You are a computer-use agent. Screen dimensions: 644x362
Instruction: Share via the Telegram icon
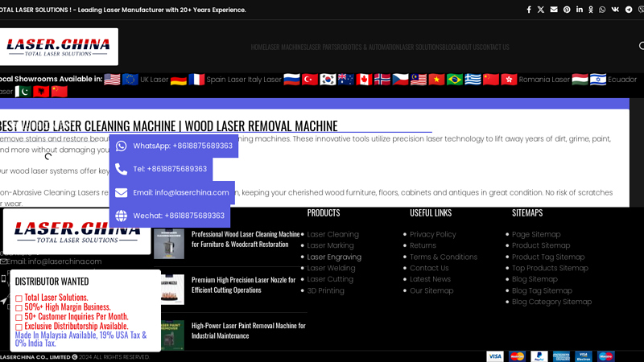coord(629,10)
